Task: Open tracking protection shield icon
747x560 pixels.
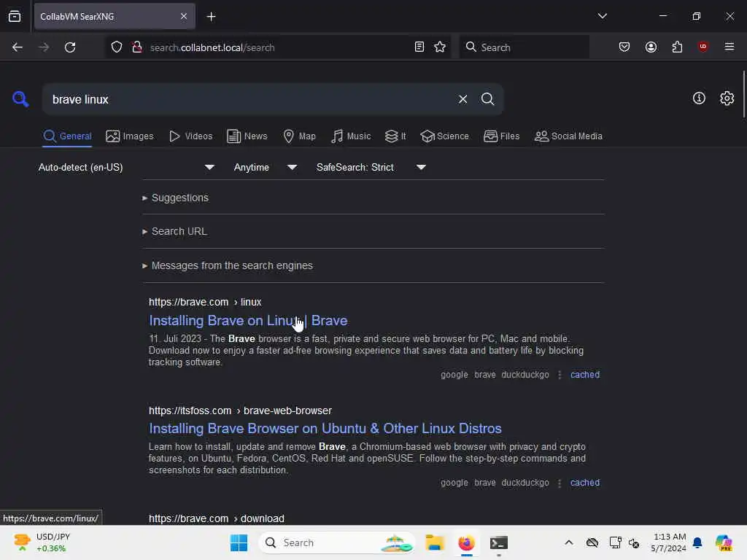Action: pyautogui.click(x=117, y=47)
